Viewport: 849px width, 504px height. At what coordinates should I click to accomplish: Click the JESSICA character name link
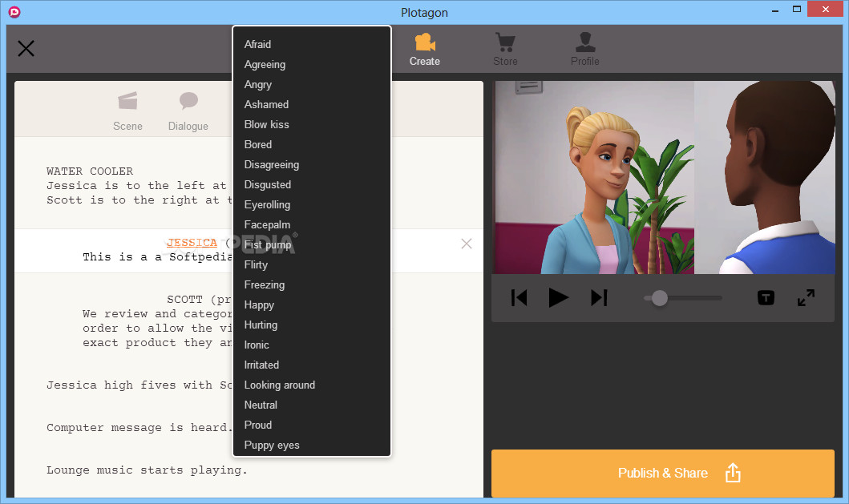pyautogui.click(x=192, y=243)
